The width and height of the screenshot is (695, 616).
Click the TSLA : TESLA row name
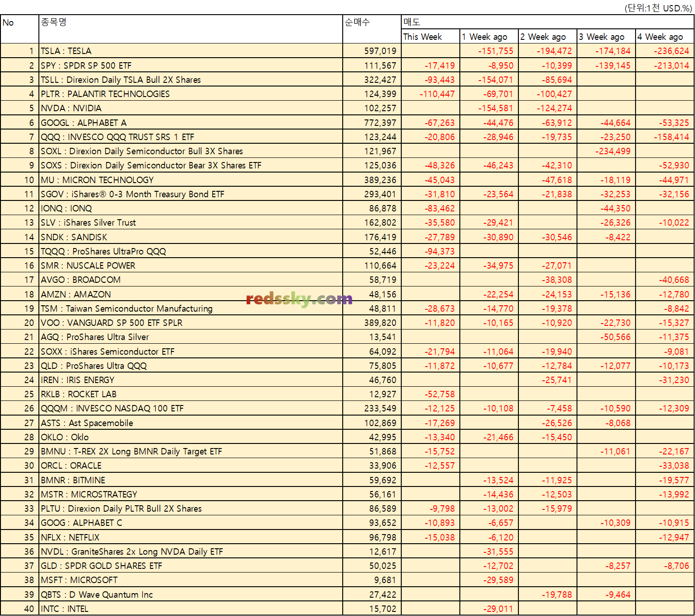coord(66,51)
